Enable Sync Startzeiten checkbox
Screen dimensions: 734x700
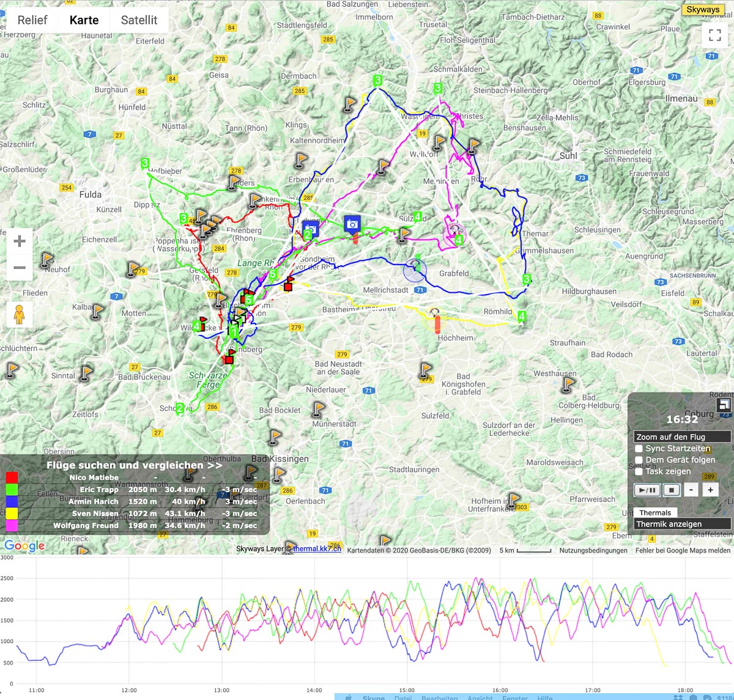click(639, 449)
